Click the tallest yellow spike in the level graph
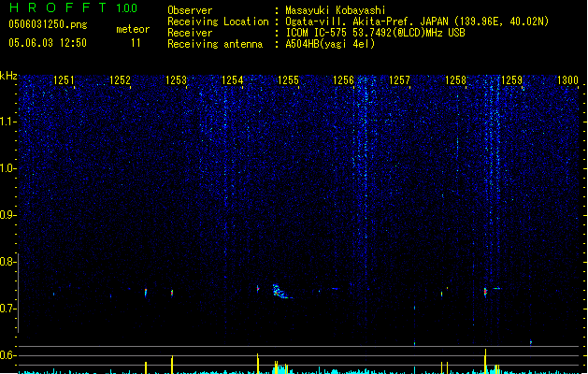Image resolution: width=588 pixels, height=374 pixels. [x=485, y=361]
